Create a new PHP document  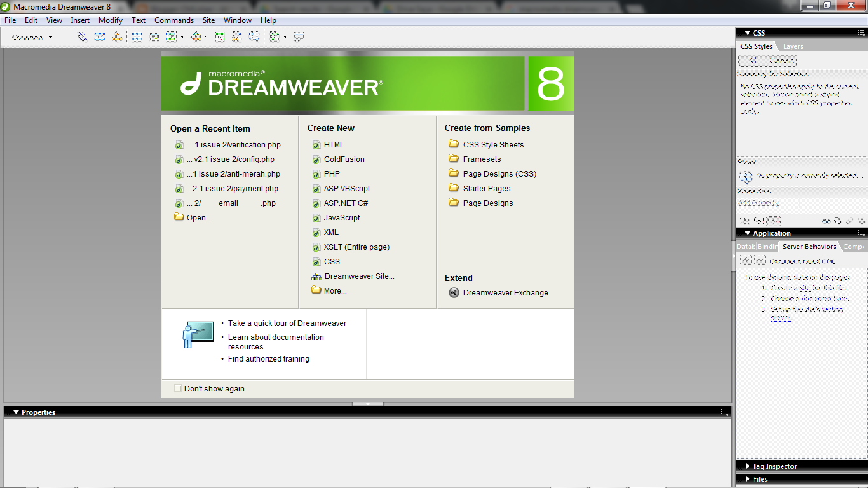pyautogui.click(x=332, y=174)
